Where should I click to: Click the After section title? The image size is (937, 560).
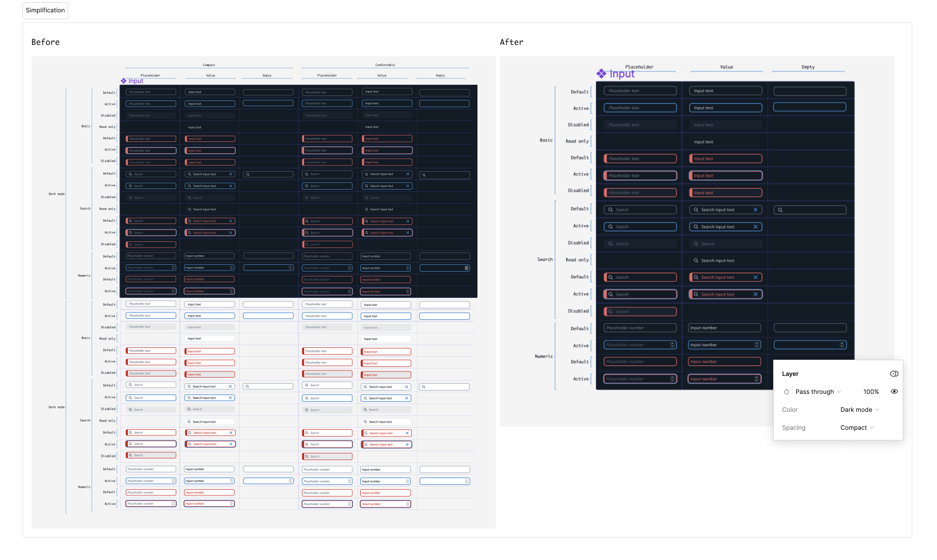click(511, 42)
